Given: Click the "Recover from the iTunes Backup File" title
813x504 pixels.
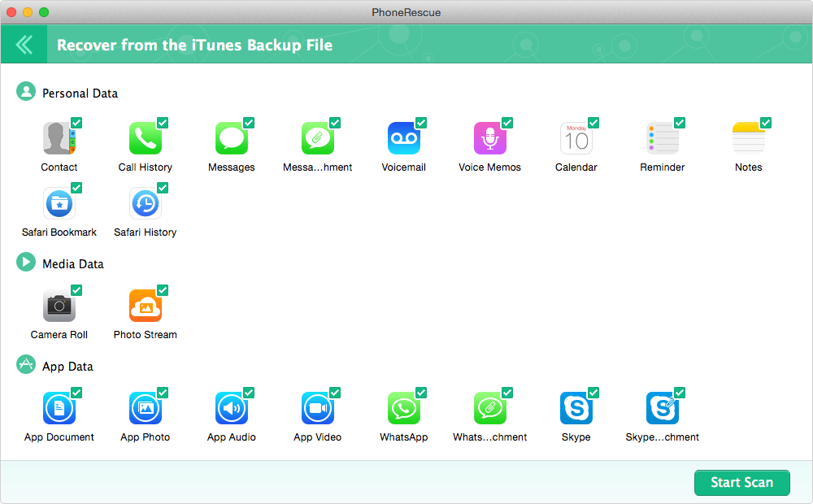Looking at the screenshot, I should (x=194, y=45).
